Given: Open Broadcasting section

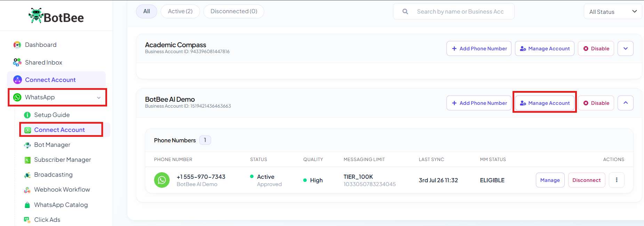Looking at the screenshot, I should [x=53, y=175].
